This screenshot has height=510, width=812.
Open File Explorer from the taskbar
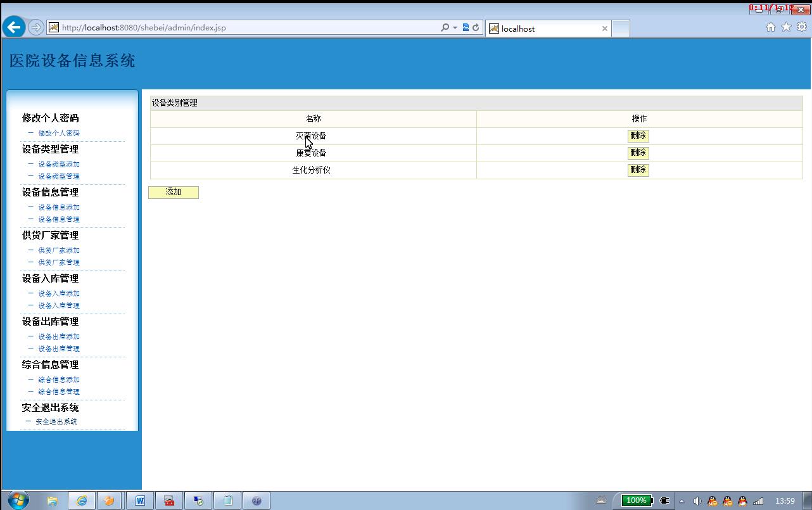tap(53, 500)
